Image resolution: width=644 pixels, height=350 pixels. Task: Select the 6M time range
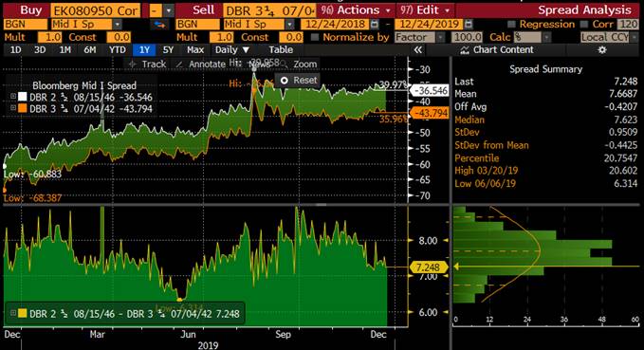click(89, 50)
